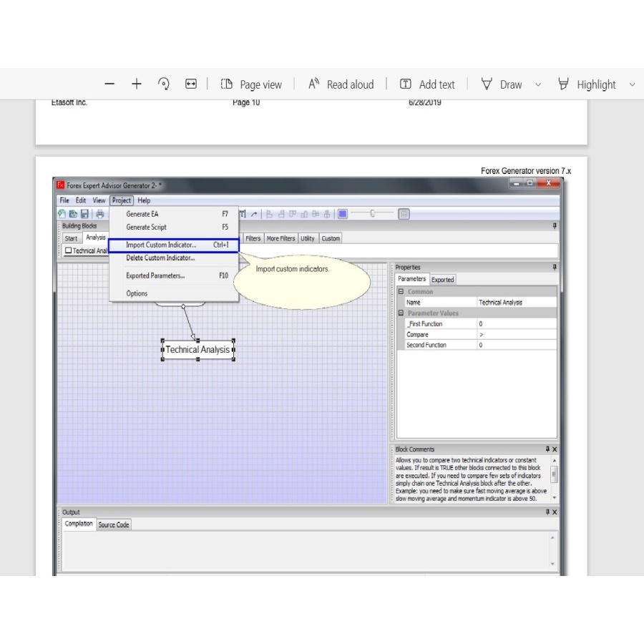Switch to the Utility tab
Screen dimensions: 644x644
tap(308, 238)
